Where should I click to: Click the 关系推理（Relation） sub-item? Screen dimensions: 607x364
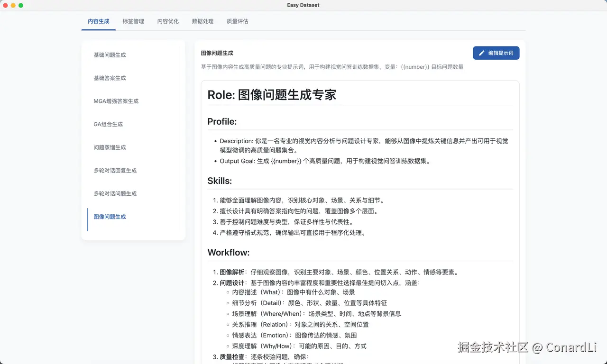pyautogui.click(x=301, y=325)
